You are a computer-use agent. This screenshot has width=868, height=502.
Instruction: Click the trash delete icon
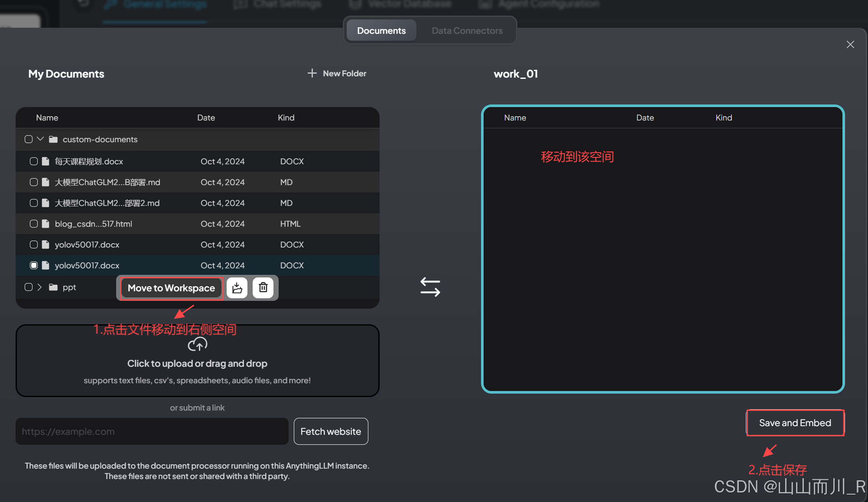tap(263, 288)
